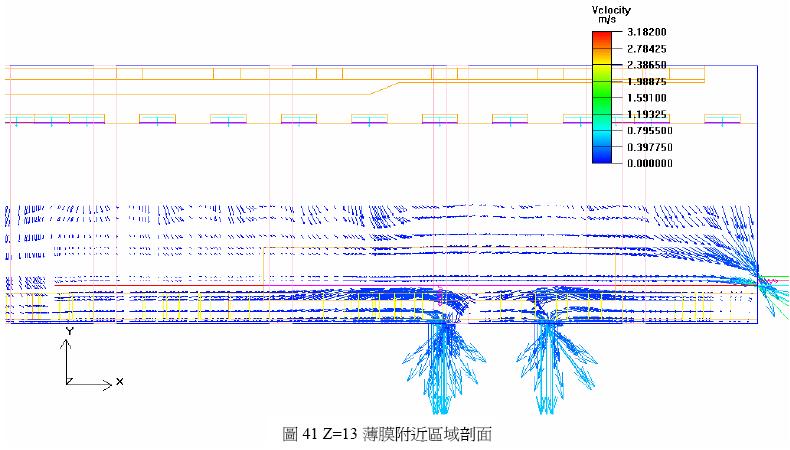Click the Velocity m/s legend title
Screen dimensions: 790x450
tap(611, 14)
